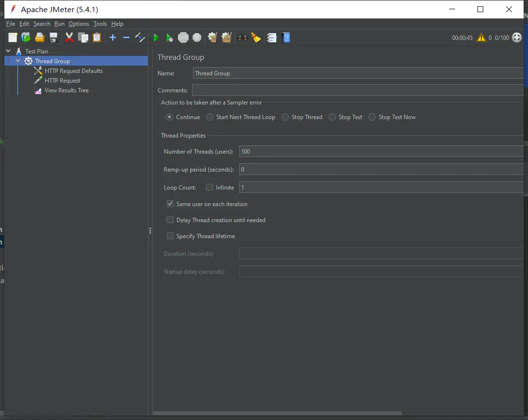This screenshot has height=420, width=528.
Task: Click the Toggle enable/disable toolbar icon
Action: click(140, 37)
